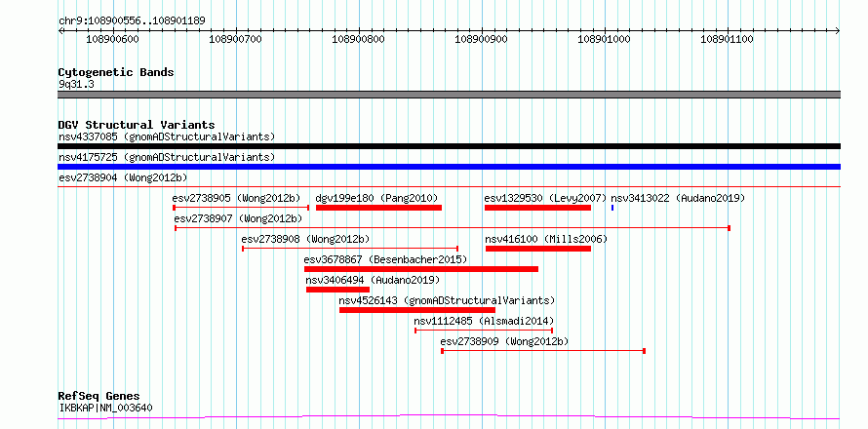This screenshot has height=429, width=868.
Task: Click the 9q31.3 cytogenetic band bar
Action: point(449,95)
